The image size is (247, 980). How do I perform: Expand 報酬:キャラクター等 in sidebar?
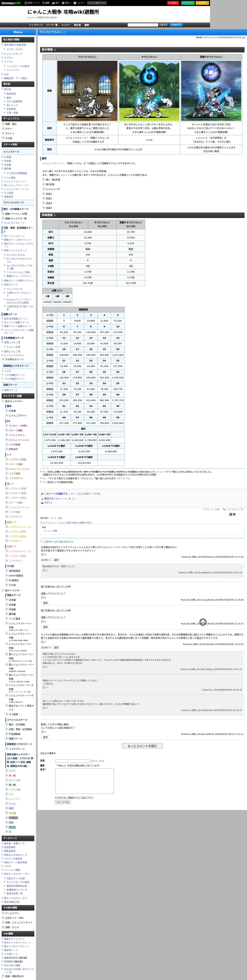[3, 219]
